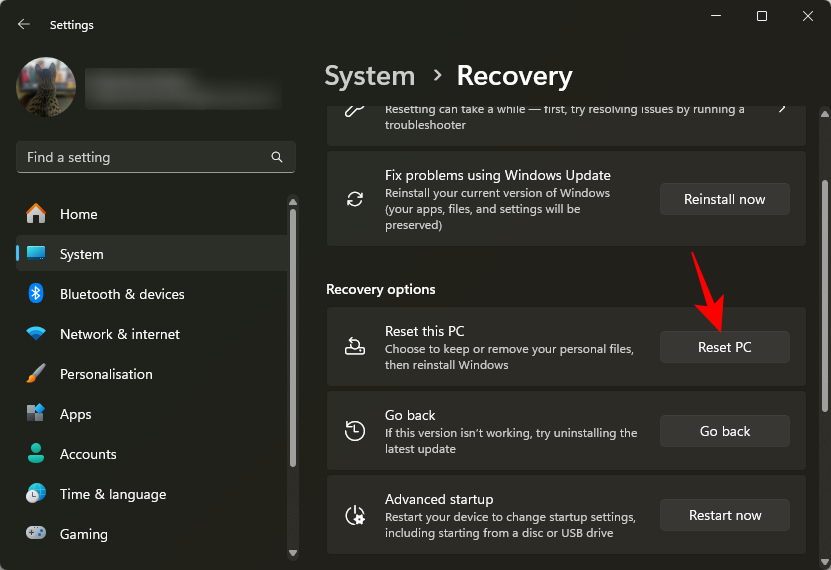Viewport: 831px width, 570px height.
Task: Click the user profile picture
Action: [46, 87]
